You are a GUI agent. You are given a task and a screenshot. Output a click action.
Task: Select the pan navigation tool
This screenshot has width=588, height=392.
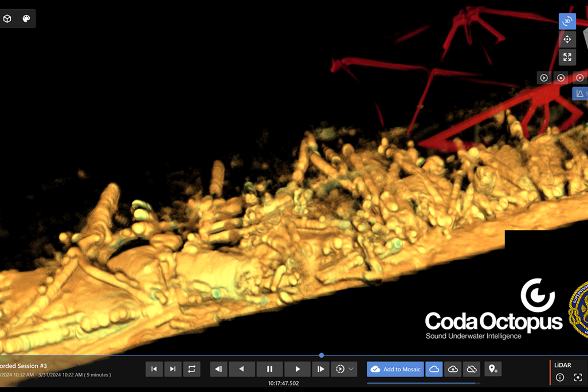[567, 39]
